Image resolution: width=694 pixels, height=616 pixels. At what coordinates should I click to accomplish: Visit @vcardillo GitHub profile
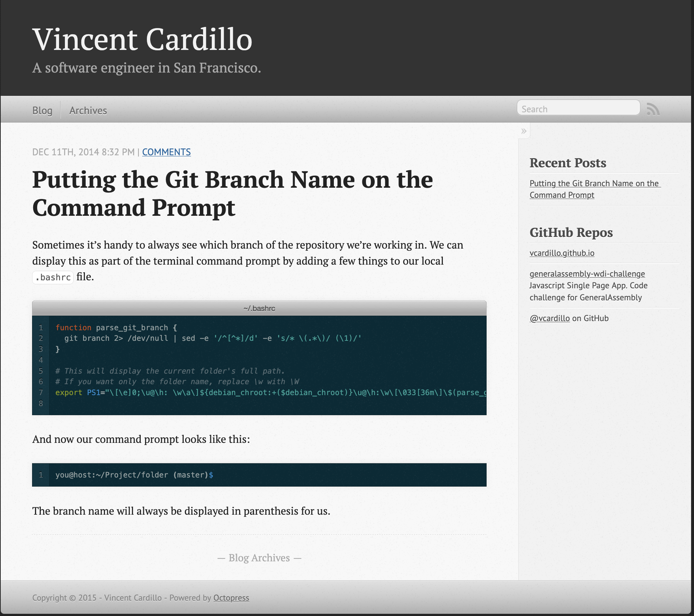(x=550, y=318)
